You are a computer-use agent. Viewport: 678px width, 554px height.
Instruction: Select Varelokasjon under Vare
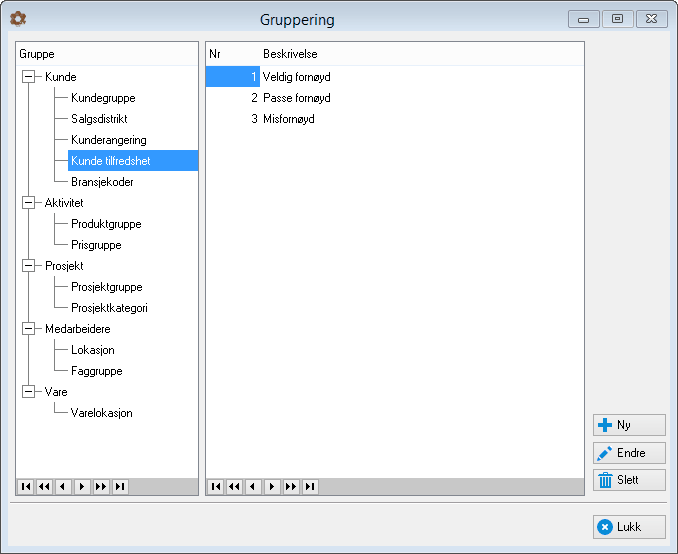101,413
